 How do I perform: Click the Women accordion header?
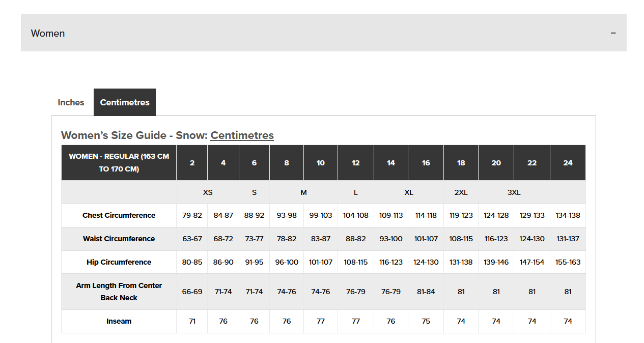coord(323,33)
